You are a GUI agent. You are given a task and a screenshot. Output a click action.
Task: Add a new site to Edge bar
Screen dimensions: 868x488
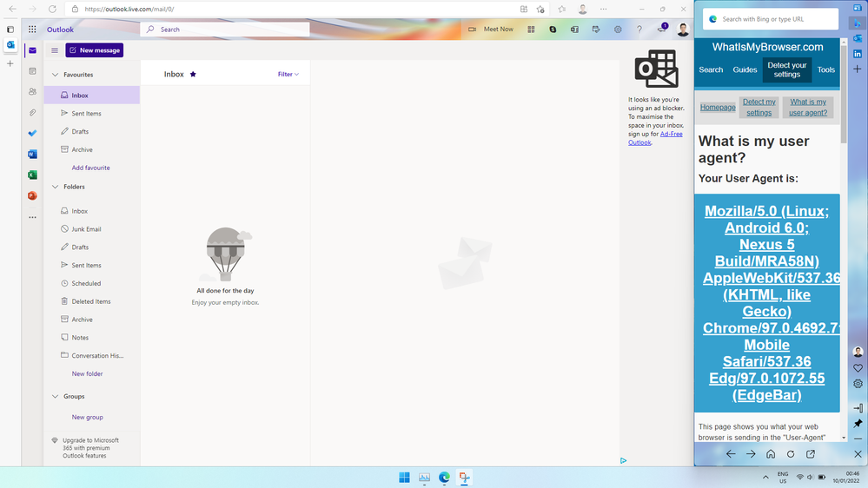tap(858, 69)
